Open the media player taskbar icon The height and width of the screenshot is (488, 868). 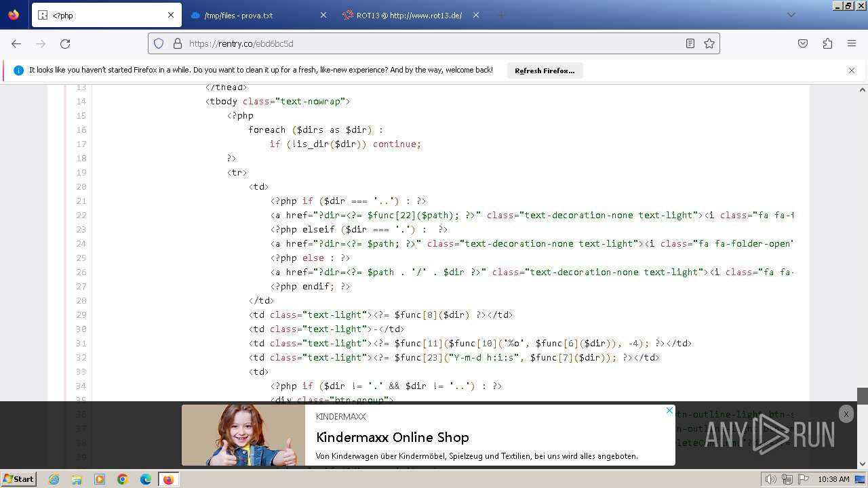[x=100, y=479]
